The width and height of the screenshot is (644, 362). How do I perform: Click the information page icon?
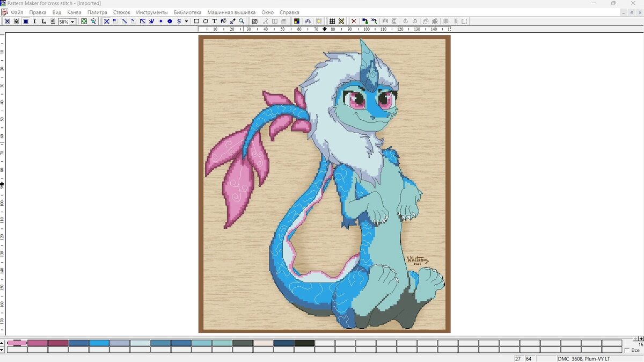(53, 21)
